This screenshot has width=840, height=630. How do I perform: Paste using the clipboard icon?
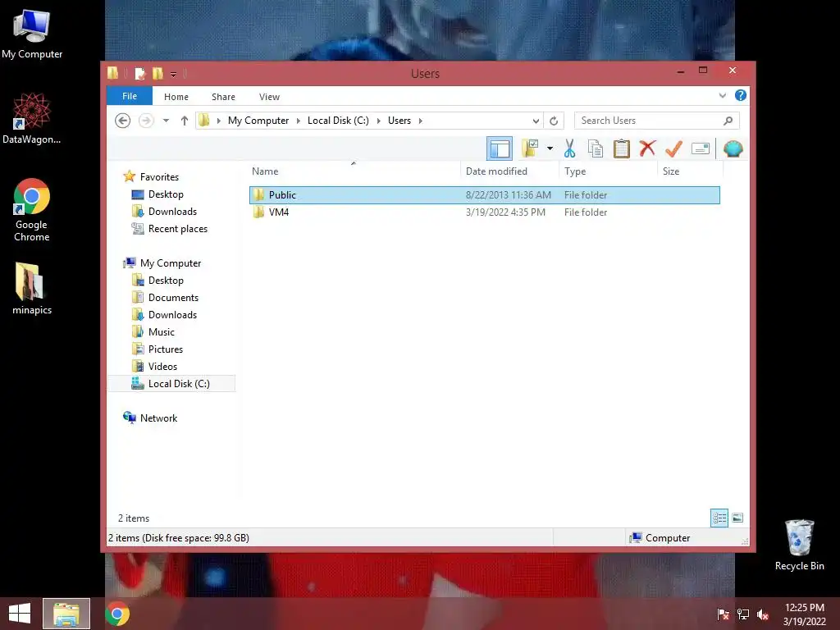(622, 148)
